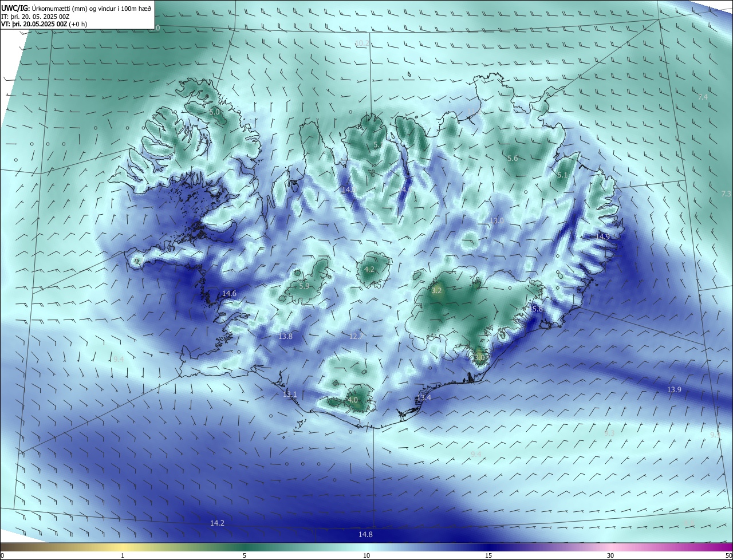Click the 5.1 value on the map
The image size is (733, 560).
coord(562,175)
